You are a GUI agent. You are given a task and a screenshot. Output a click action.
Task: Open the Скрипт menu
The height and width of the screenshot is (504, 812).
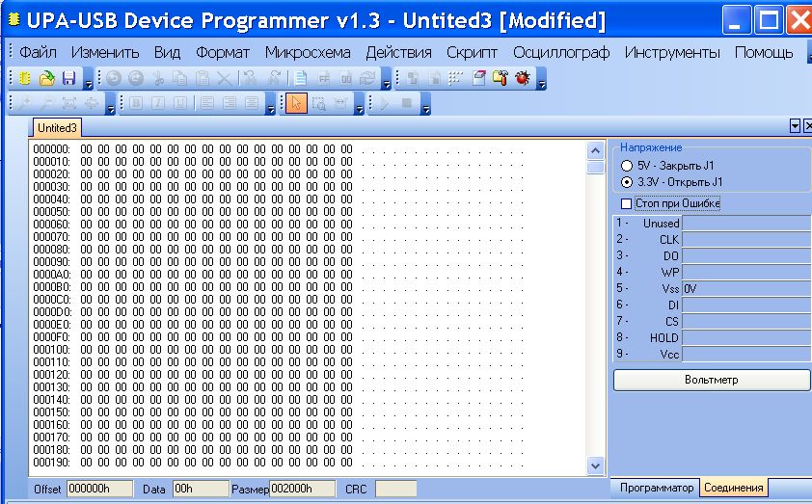coord(472,52)
